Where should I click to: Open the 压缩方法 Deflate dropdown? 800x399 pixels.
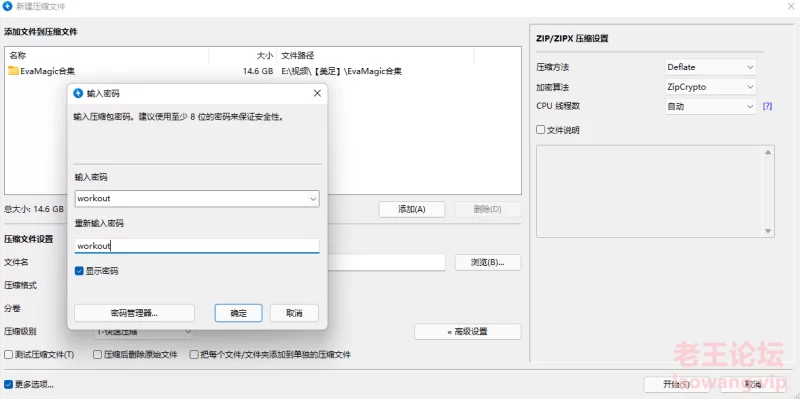(710, 67)
